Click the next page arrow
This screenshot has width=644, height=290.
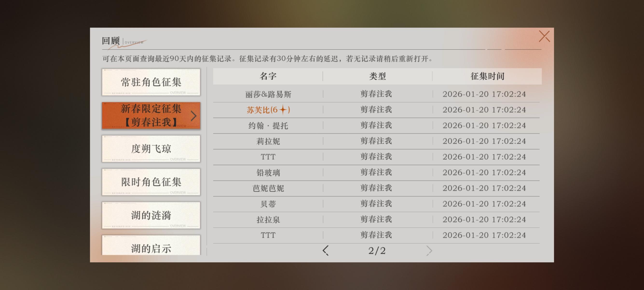(x=429, y=250)
